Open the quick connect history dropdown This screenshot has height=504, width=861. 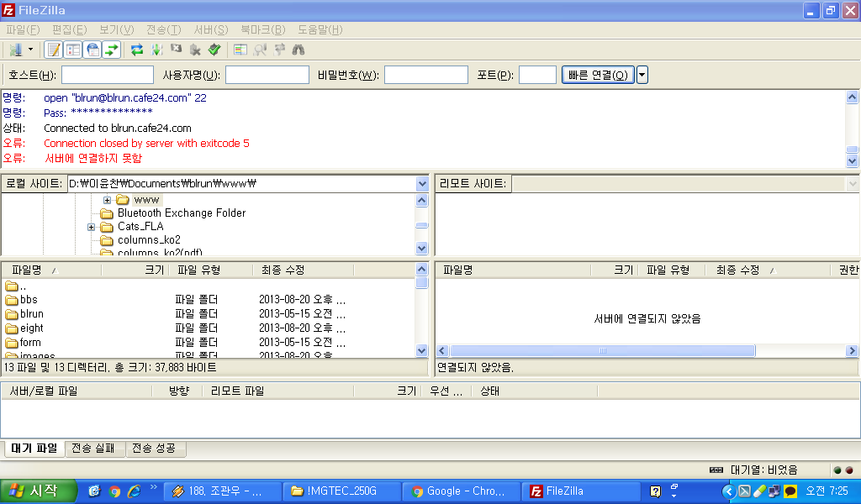tap(642, 75)
